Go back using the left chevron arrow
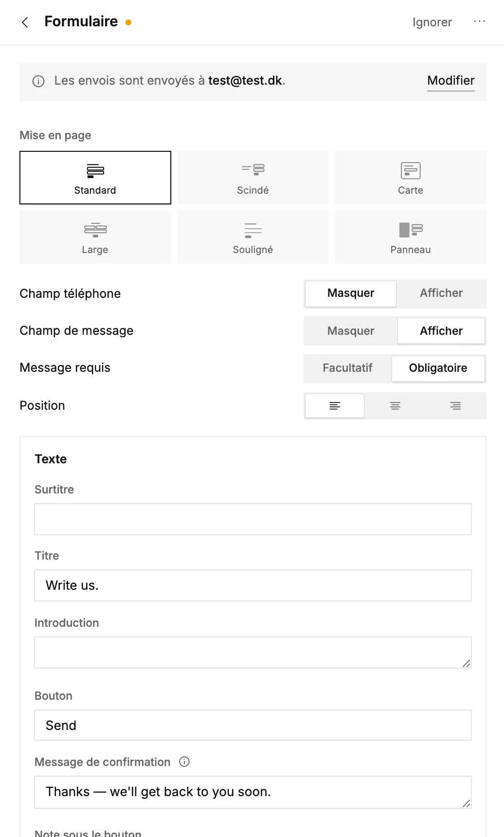This screenshot has width=504, height=837. 25,22
